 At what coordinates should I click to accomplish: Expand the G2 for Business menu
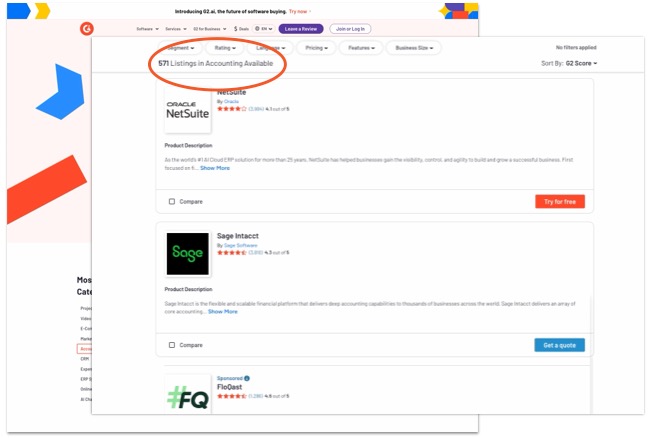tap(209, 29)
